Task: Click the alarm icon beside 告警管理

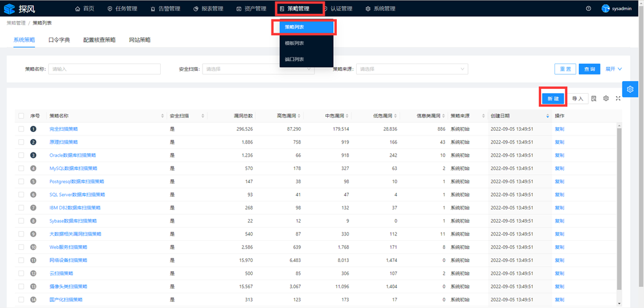Action: [x=153, y=8]
